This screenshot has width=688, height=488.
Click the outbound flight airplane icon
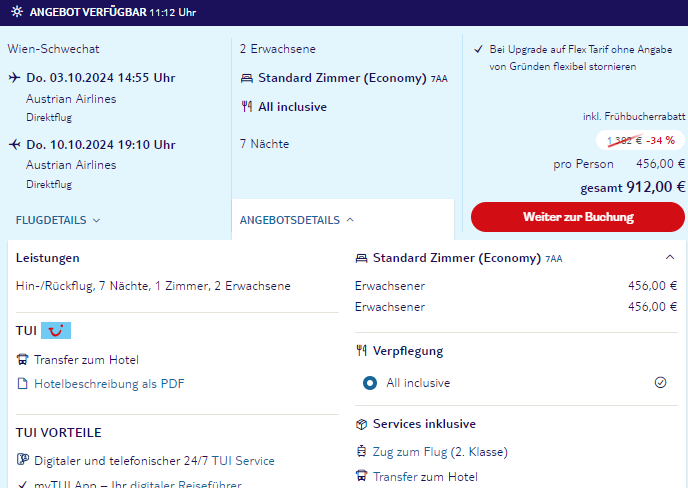14,78
